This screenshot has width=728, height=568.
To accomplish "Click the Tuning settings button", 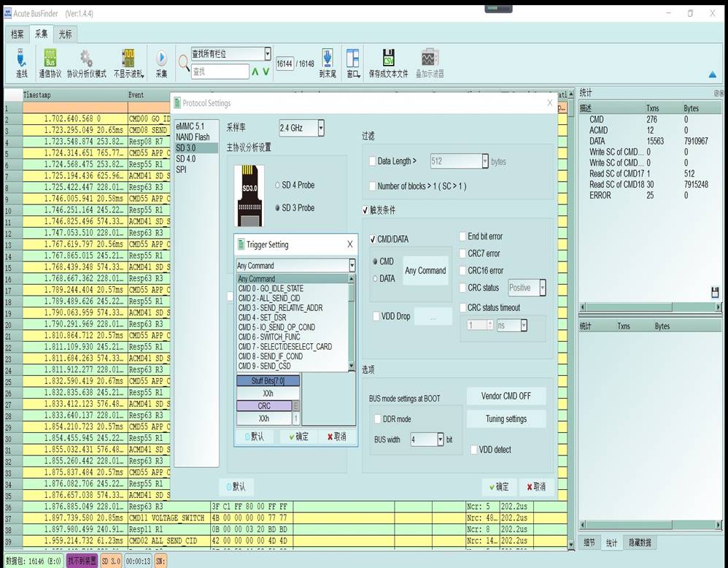I will click(506, 419).
